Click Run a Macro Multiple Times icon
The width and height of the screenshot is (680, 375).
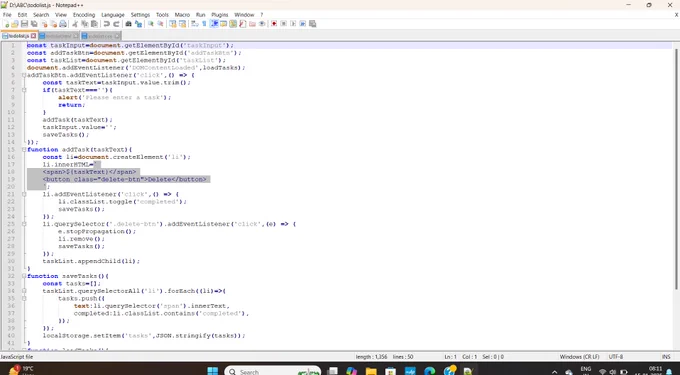coord(303,23)
